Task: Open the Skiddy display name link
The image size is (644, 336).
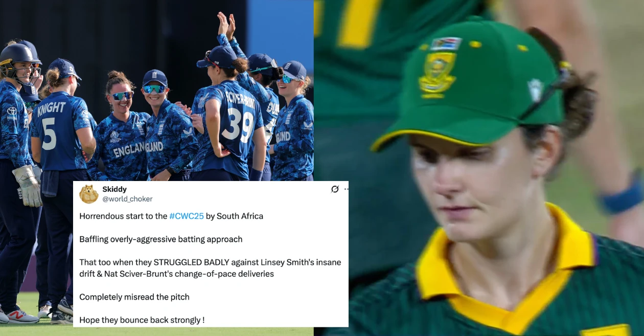Action: pos(114,189)
